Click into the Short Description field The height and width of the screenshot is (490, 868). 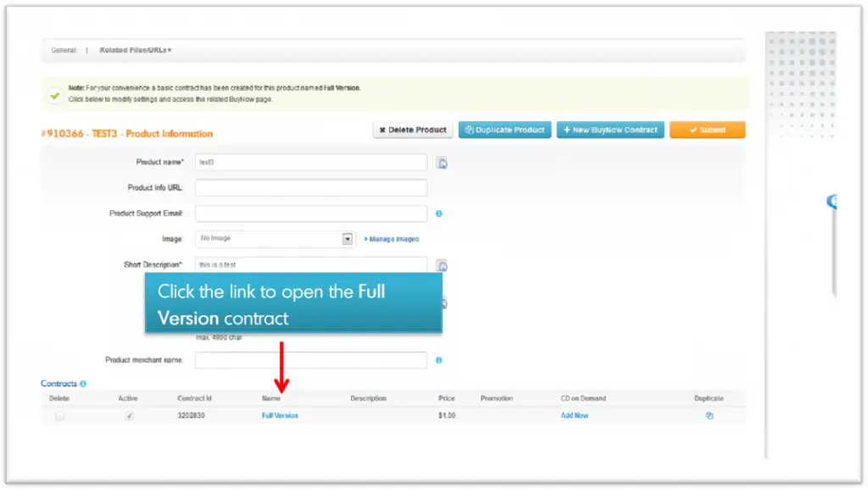tap(311, 264)
